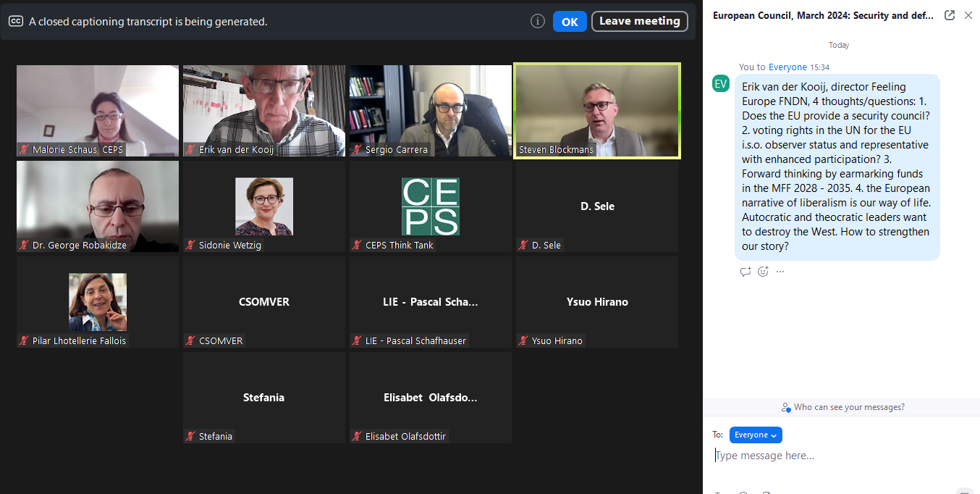Reply to the chat message in thread
Viewport: 980px width, 494px height.
pyautogui.click(x=745, y=272)
